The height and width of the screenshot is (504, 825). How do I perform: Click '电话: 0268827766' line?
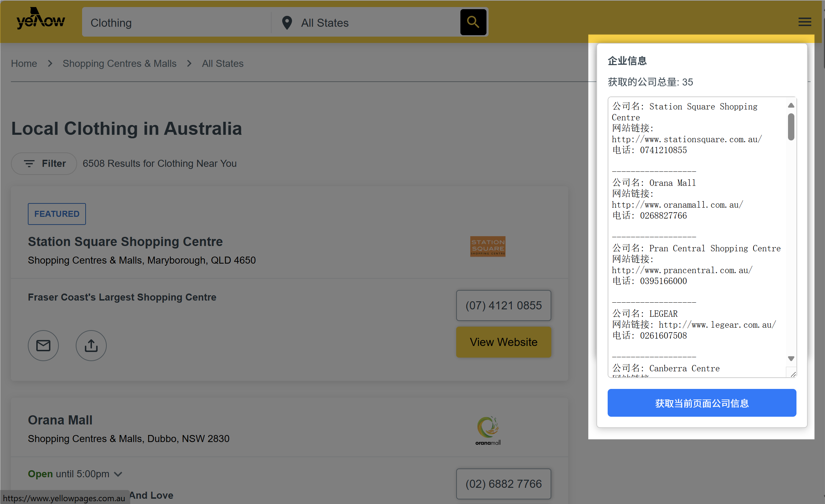pyautogui.click(x=650, y=216)
